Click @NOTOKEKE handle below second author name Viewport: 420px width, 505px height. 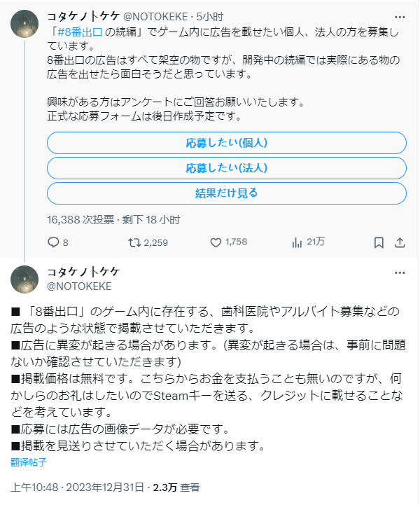click(x=79, y=286)
